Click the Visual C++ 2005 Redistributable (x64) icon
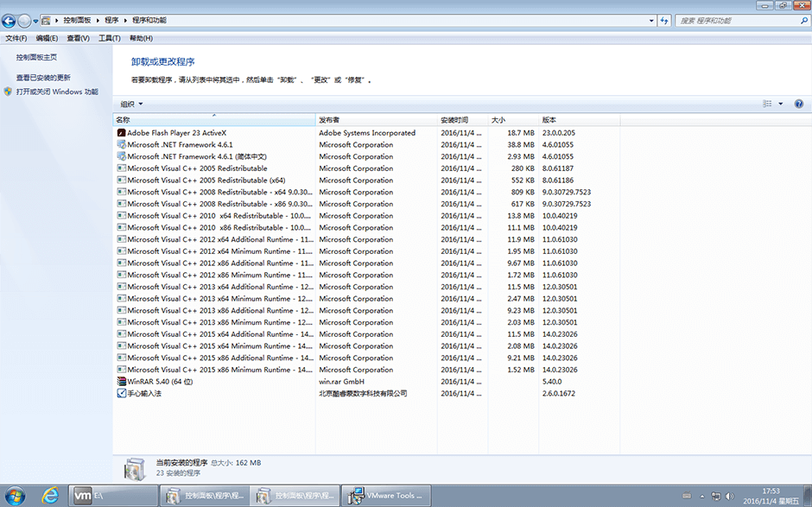This screenshot has height=507, width=812. coord(122,181)
